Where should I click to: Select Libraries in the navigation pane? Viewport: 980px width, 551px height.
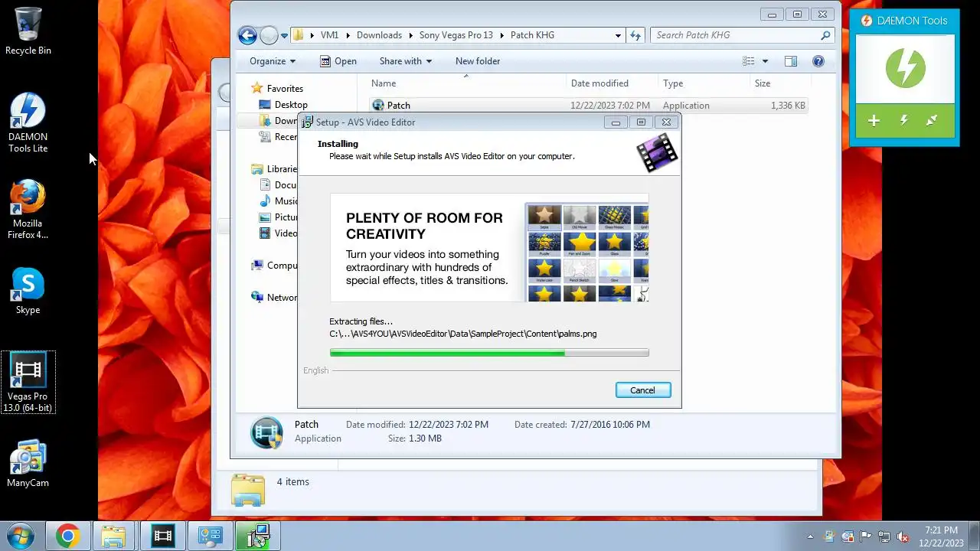[274, 169]
